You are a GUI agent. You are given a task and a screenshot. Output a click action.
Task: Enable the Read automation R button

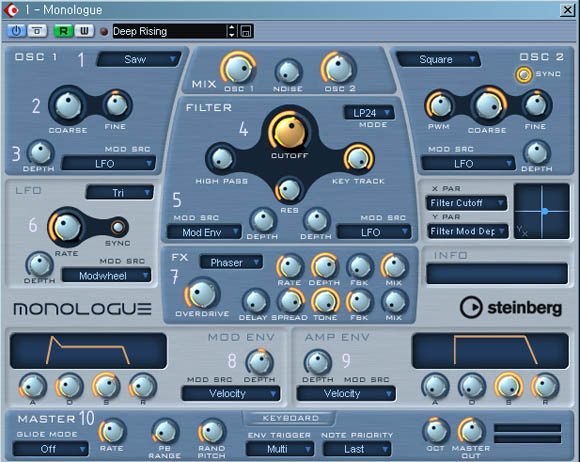point(63,31)
